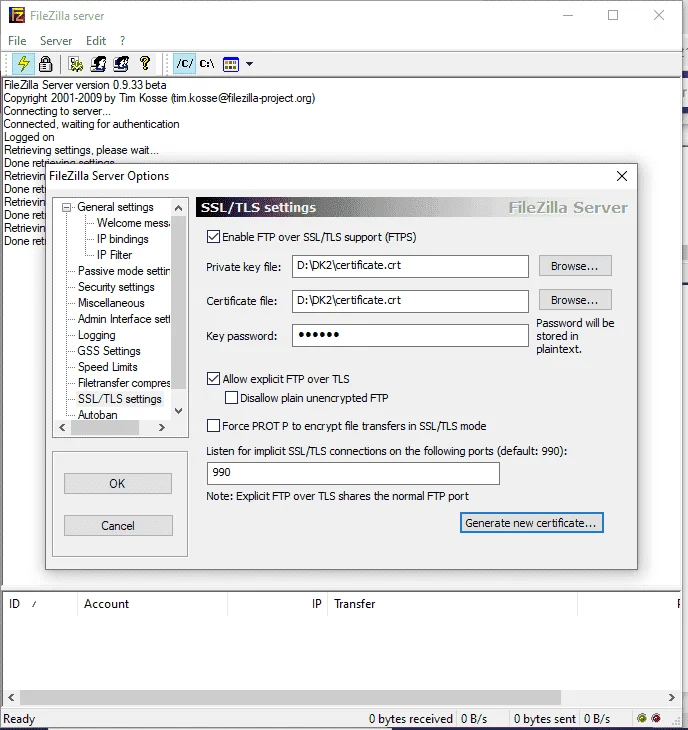Screen dimensions: 688x730
Task: Check Disallow plain unencrypted FTP
Action: pos(231,398)
